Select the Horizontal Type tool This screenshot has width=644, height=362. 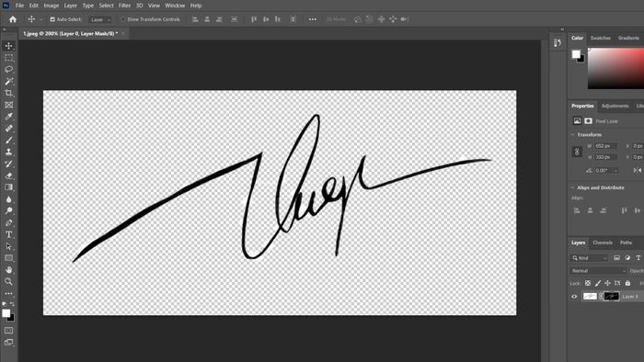point(8,234)
